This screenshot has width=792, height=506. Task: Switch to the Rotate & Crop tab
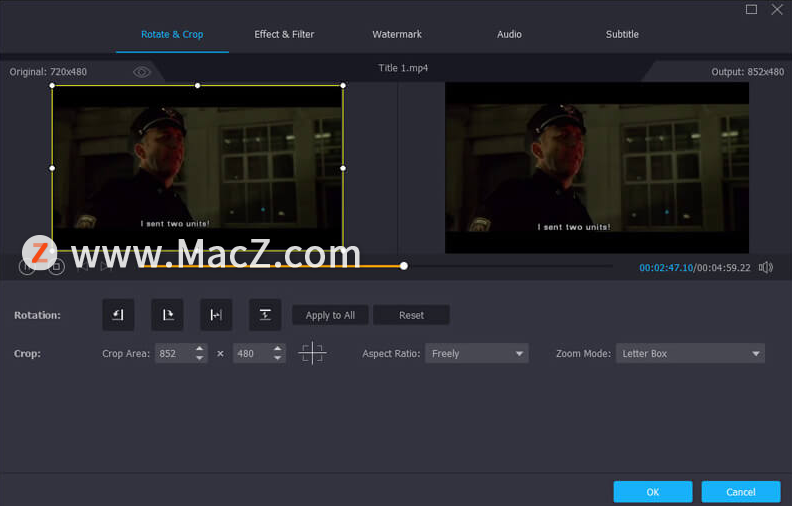[x=172, y=34]
